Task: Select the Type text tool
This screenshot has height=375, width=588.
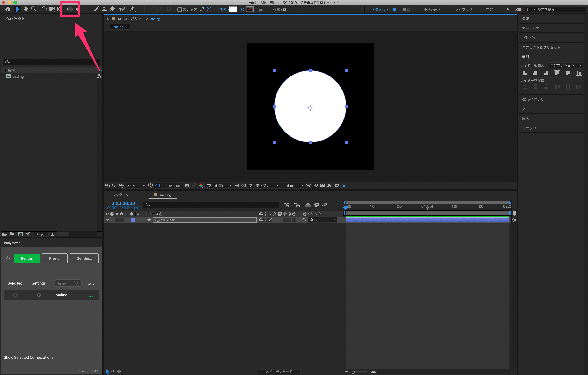Action: 86,9
